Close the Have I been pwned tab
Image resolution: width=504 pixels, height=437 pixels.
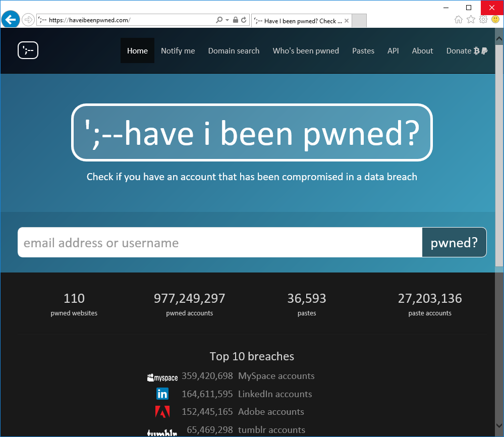pyautogui.click(x=347, y=21)
